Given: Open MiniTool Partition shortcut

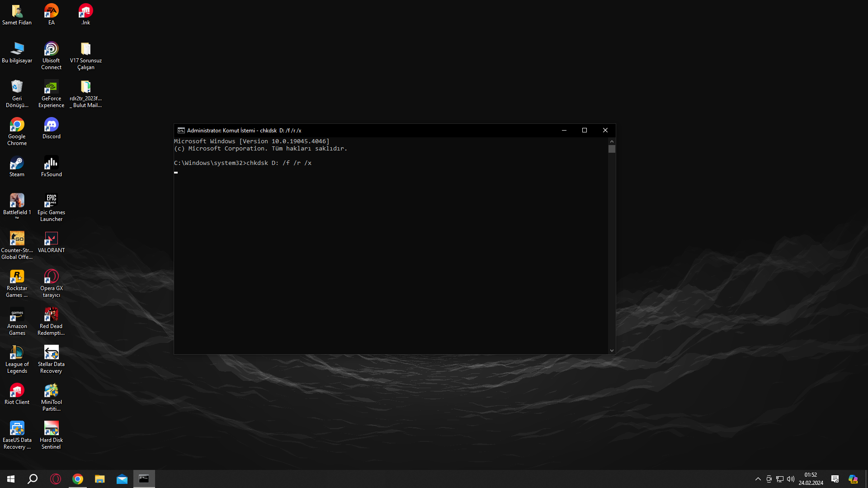Looking at the screenshot, I should pos(51,397).
